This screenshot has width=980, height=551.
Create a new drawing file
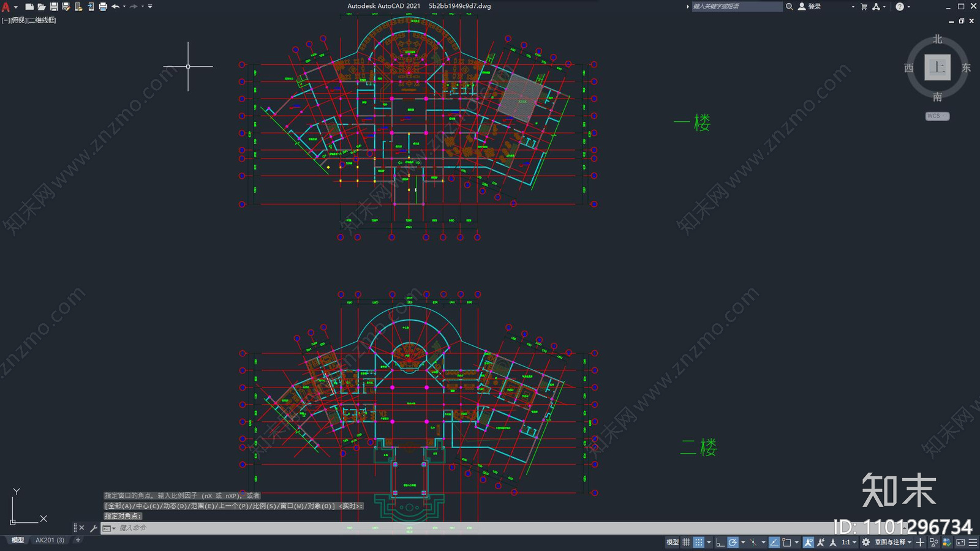tap(29, 7)
